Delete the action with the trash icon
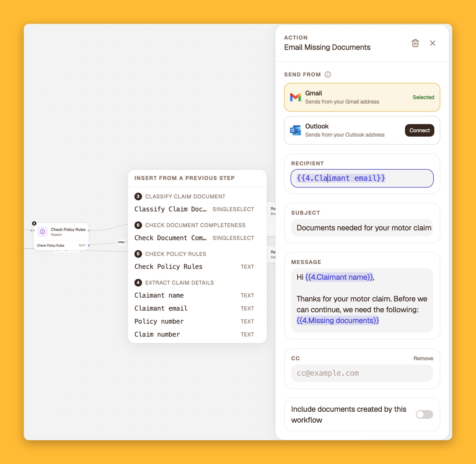Screen dimensions: 476x464 pos(415,43)
